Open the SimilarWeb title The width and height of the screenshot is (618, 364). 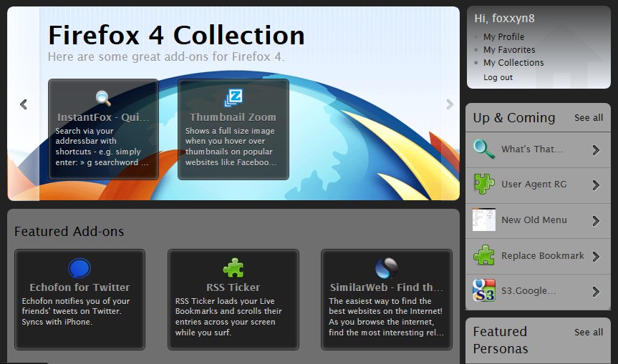pos(387,287)
